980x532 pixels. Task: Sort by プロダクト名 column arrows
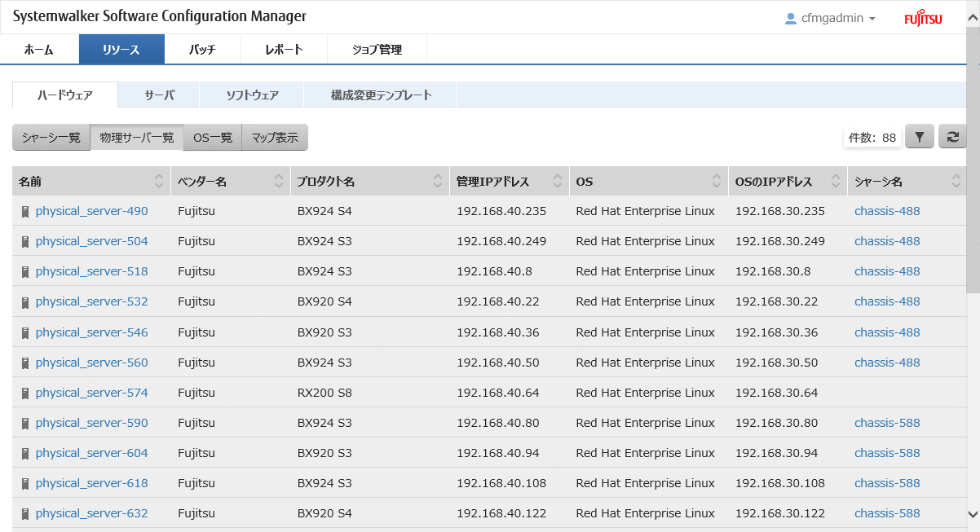click(438, 181)
